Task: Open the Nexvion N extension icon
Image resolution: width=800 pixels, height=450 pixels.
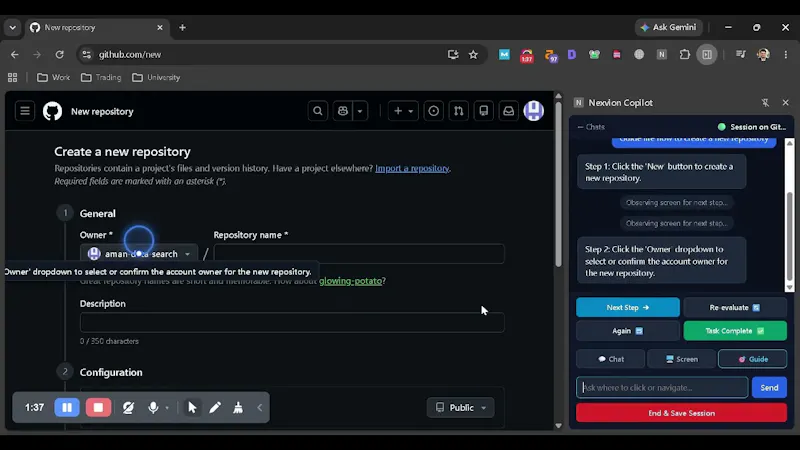Action: 661,55
